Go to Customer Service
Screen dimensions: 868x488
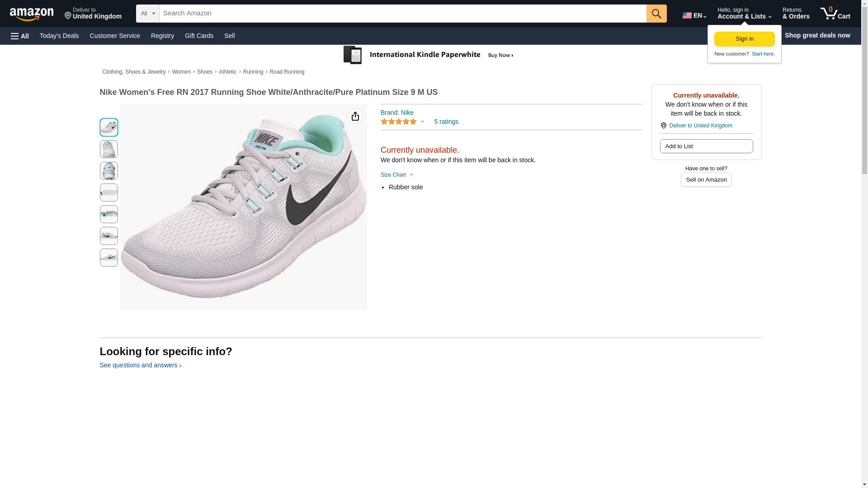[115, 36]
